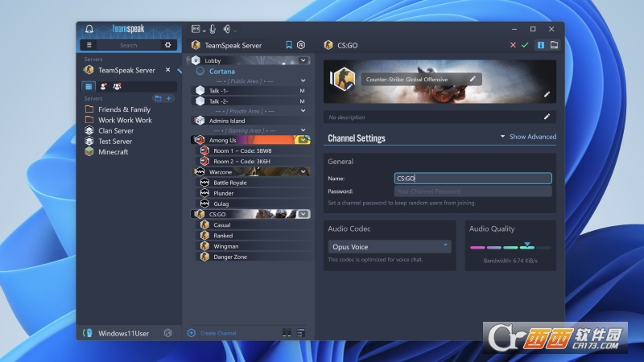Open the notifications bell
644x362 pixels.
[x=89, y=29]
